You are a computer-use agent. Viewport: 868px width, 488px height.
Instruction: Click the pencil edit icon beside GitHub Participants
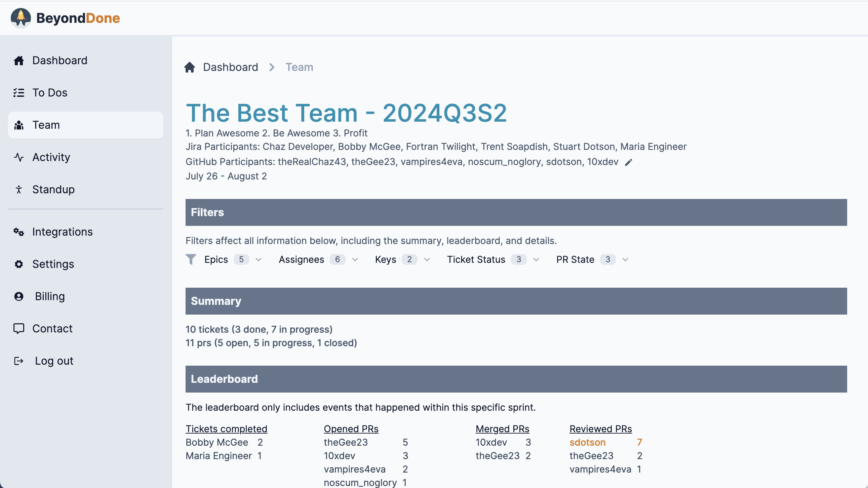[628, 162]
